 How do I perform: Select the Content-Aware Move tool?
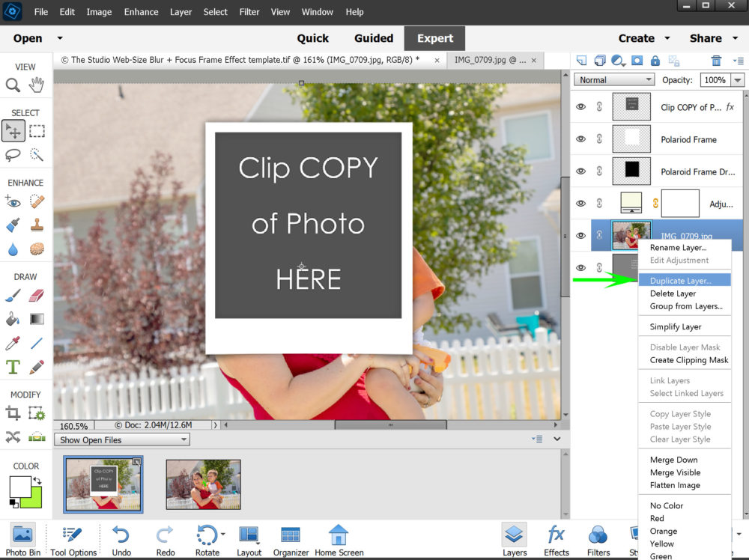click(x=13, y=436)
